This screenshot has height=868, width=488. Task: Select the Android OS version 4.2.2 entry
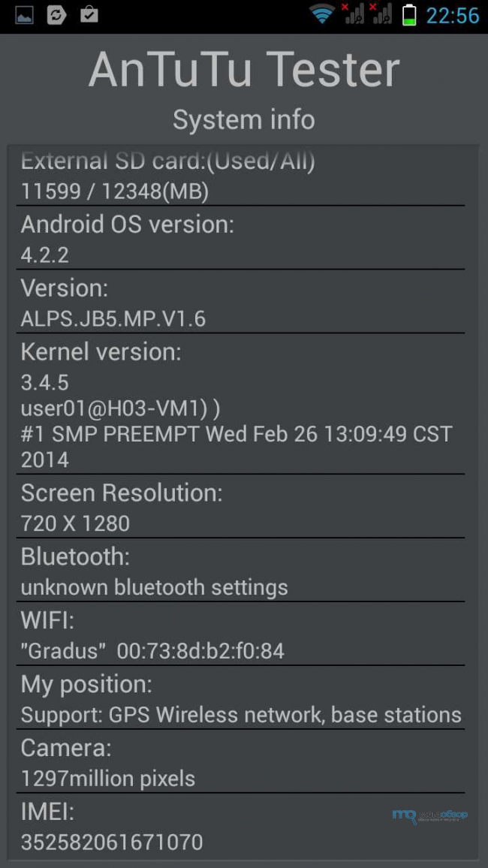pos(241,238)
